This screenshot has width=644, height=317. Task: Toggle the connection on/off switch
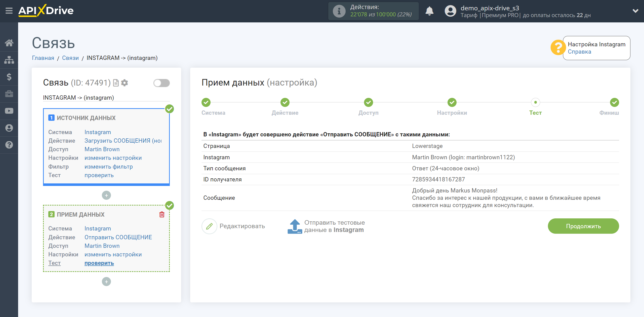(x=162, y=83)
